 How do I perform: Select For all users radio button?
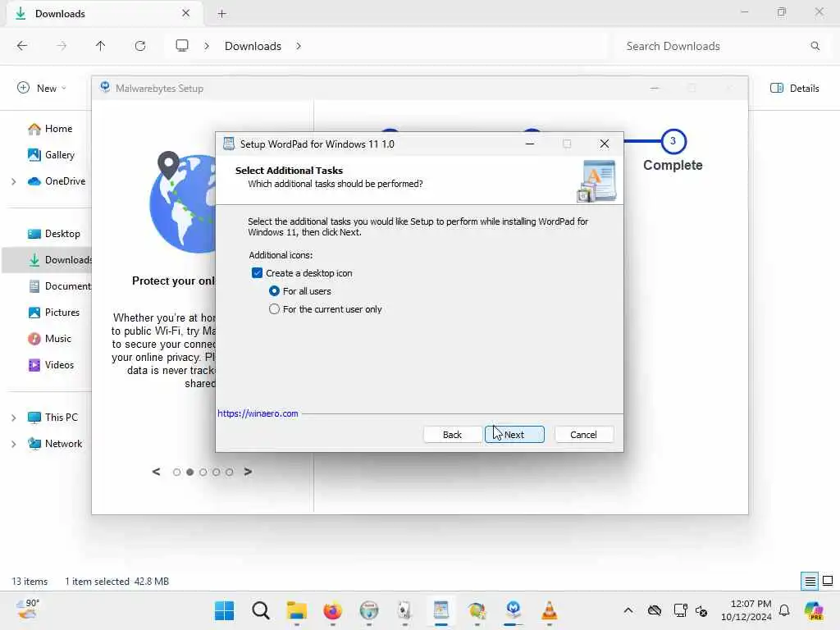[x=274, y=291]
